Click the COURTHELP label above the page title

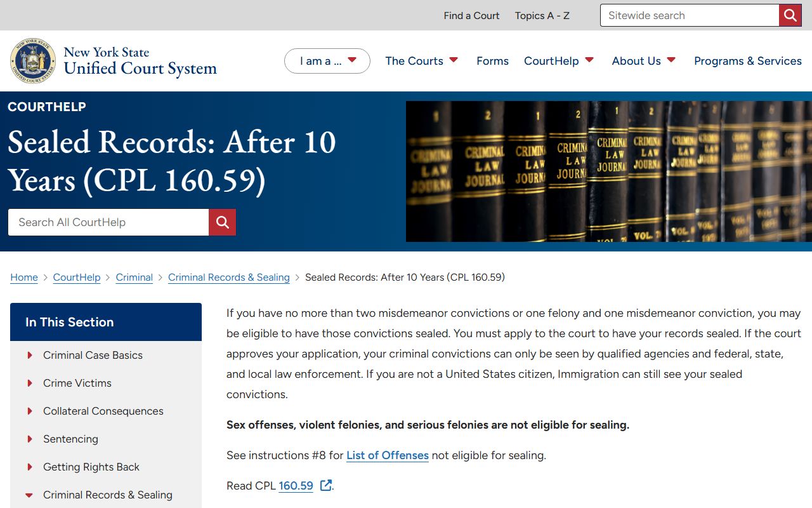(x=47, y=107)
